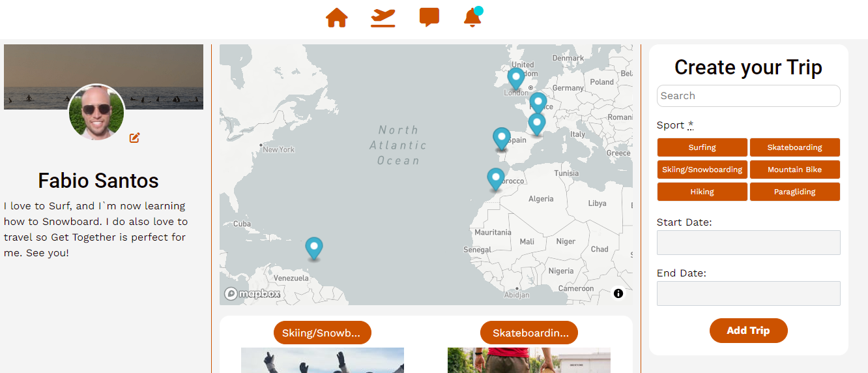The width and height of the screenshot is (868, 373).
Task: Click the Mapbox logo
Action: tap(253, 294)
